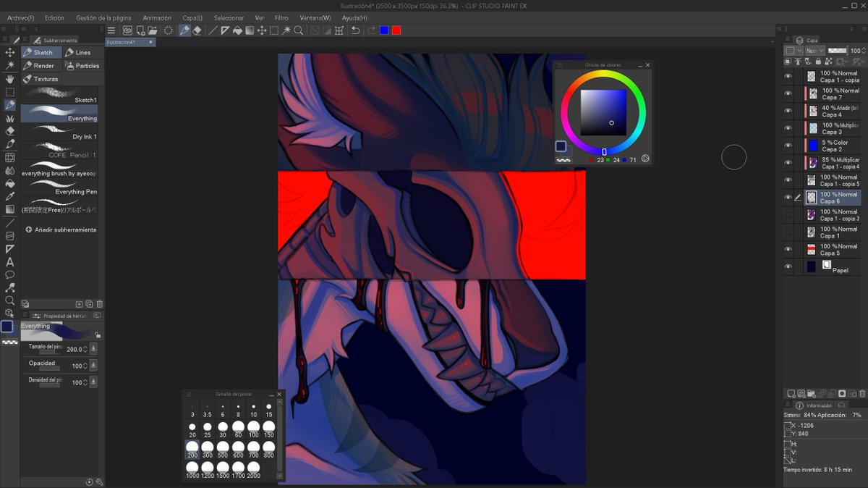Choose the Dry Ink 1 brush
The image size is (868, 488).
pos(59,132)
